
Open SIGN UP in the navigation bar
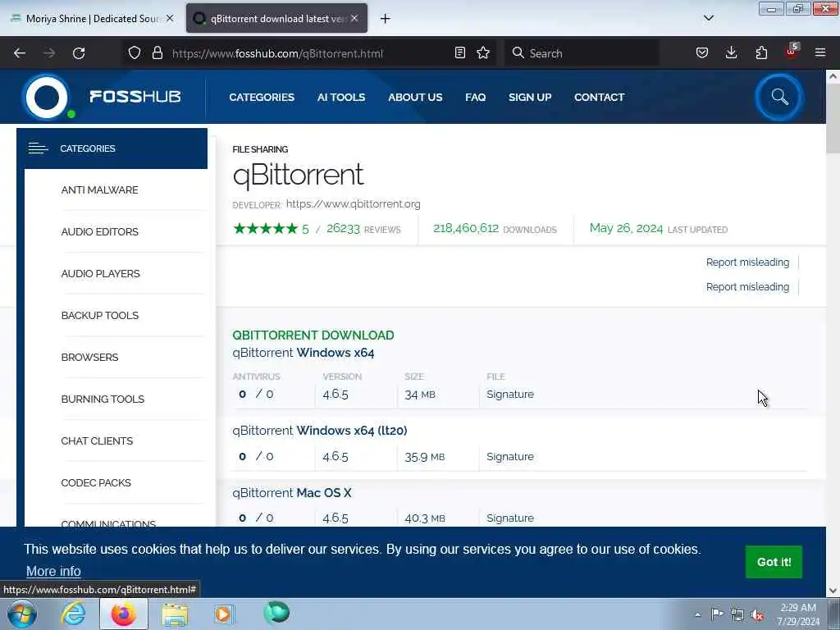click(x=530, y=97)
